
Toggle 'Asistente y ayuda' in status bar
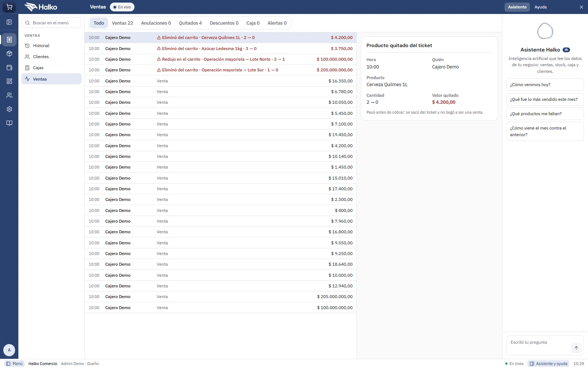[x=548, y=364]
